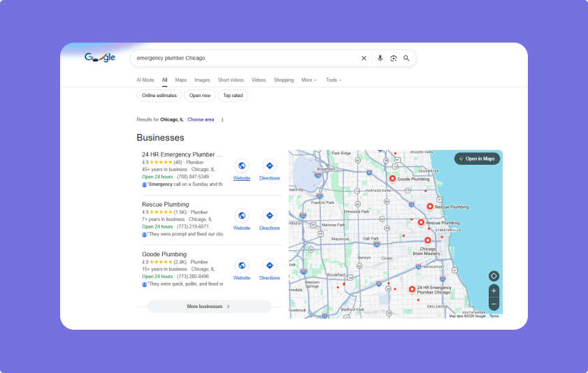This screenshot has width=588, height=373.
Task: Click phone number (708) 847-5349
Action: click(x=193, y=177)
